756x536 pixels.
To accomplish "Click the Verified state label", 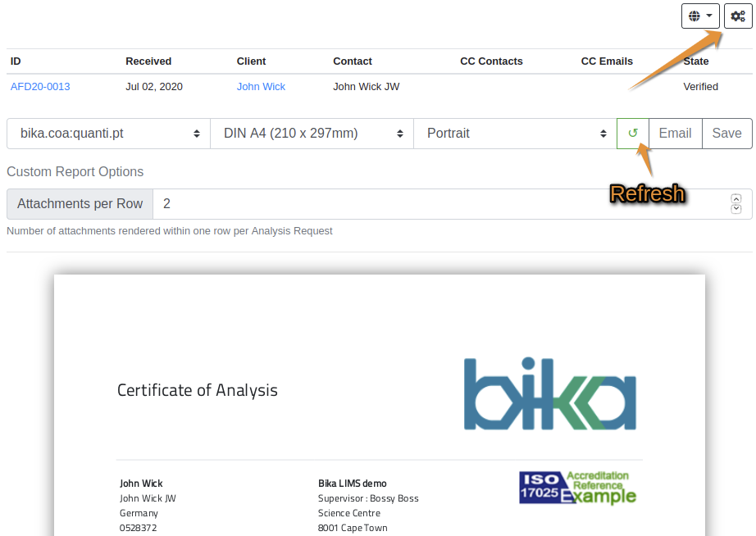I will [x=700, y=86].
